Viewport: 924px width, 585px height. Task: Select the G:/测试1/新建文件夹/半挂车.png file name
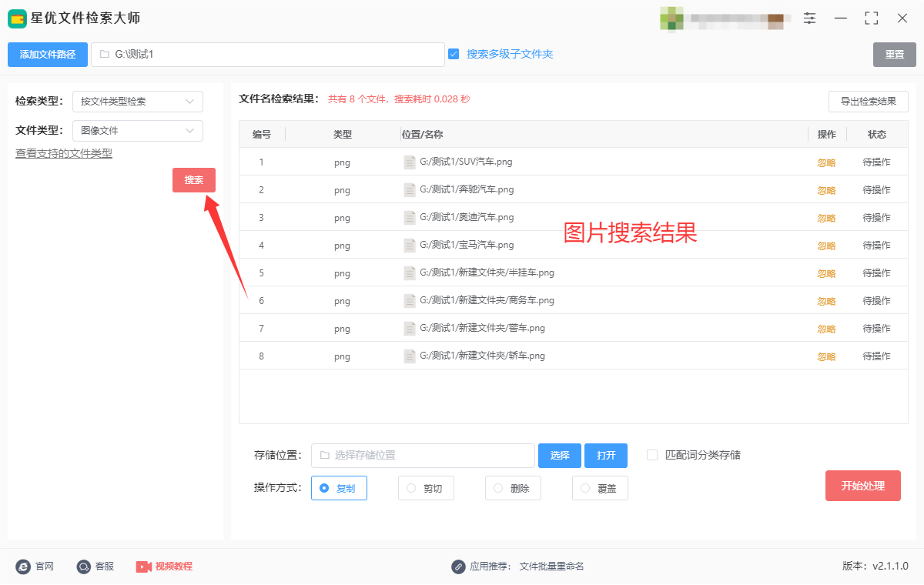click(487, 273)
